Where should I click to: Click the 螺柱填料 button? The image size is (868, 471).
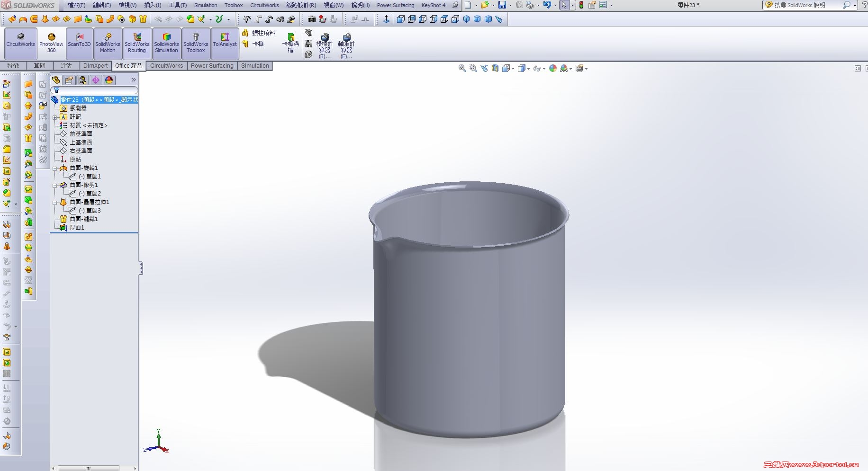(x=259, y=33)
